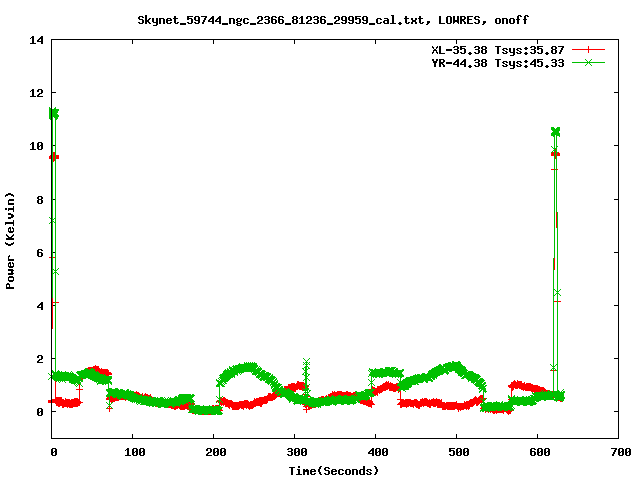This screenshot has height=480, width=640.
Task: Click the Time(Seconds) axis label
Action: click(333, 471)
